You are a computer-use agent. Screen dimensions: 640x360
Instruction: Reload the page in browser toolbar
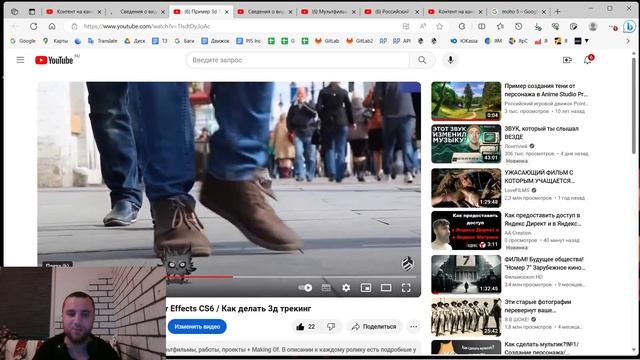tap(33, 27)
